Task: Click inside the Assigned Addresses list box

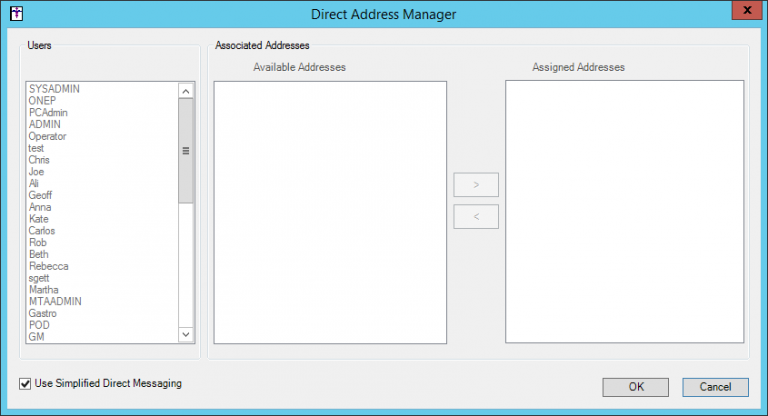Action: 624,212
